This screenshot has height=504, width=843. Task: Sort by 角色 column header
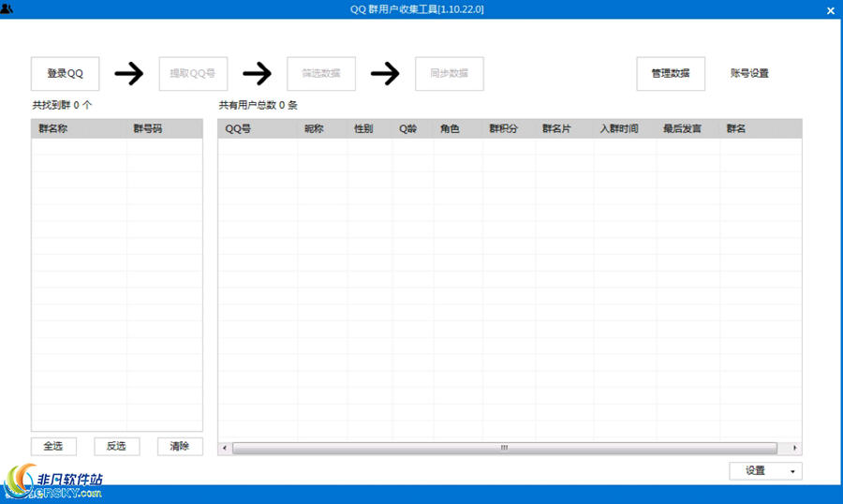click(x=457, y=129)
